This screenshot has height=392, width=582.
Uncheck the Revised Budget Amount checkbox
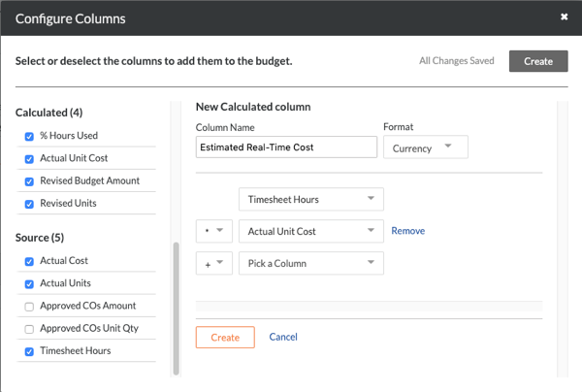[x=29, y=181]
